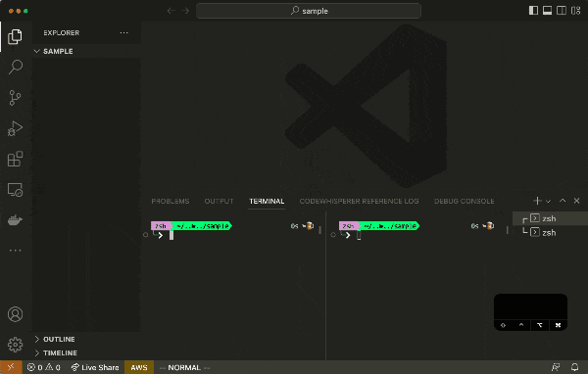Open the Extensions view
The width and height of the screenshot is (588, 374).
click(15, 159)
